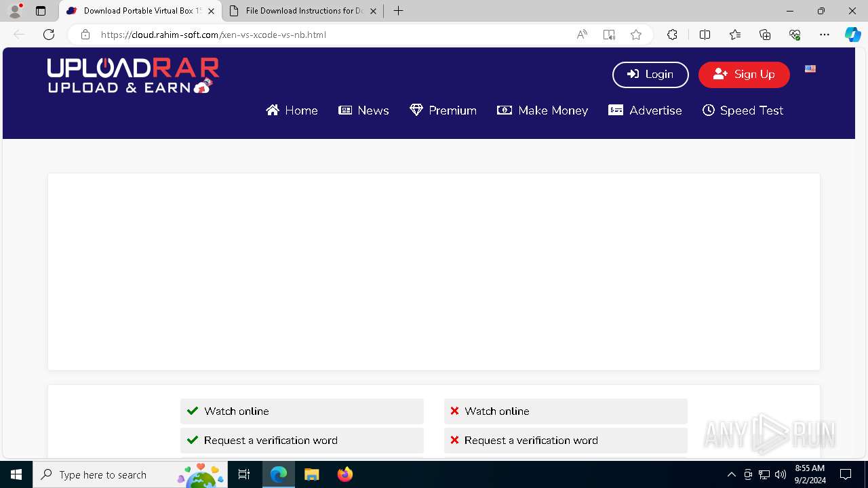Click red-X Request a verification word row

(x=566, y=441)
